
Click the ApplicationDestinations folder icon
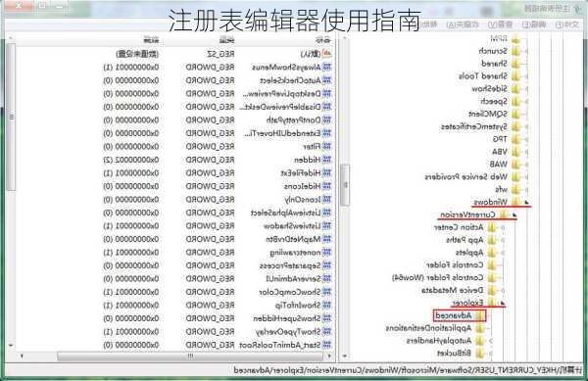point(479,328)
